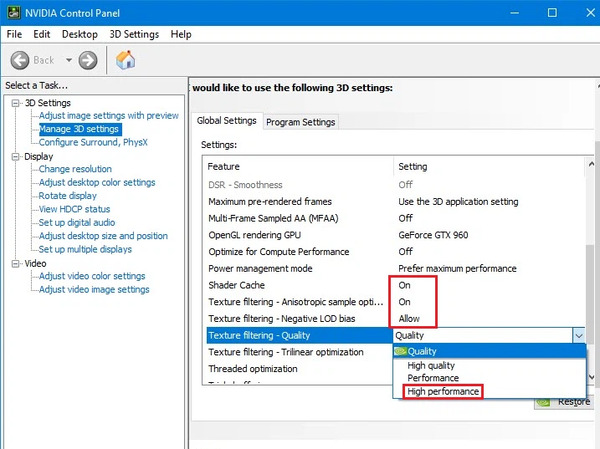Click the settings list scrollbar thumb
This screenshot has height=449, width=600.
pyautogui.click(x=591, y=294)
